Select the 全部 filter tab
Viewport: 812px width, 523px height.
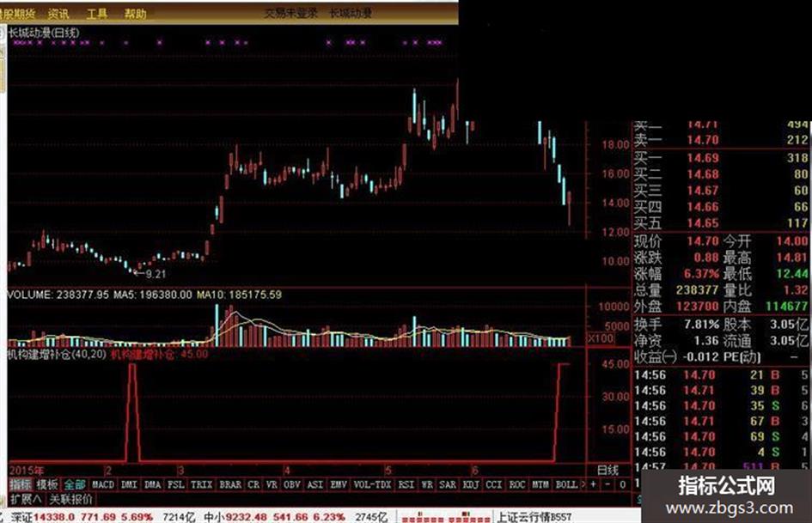pos(75,484)
